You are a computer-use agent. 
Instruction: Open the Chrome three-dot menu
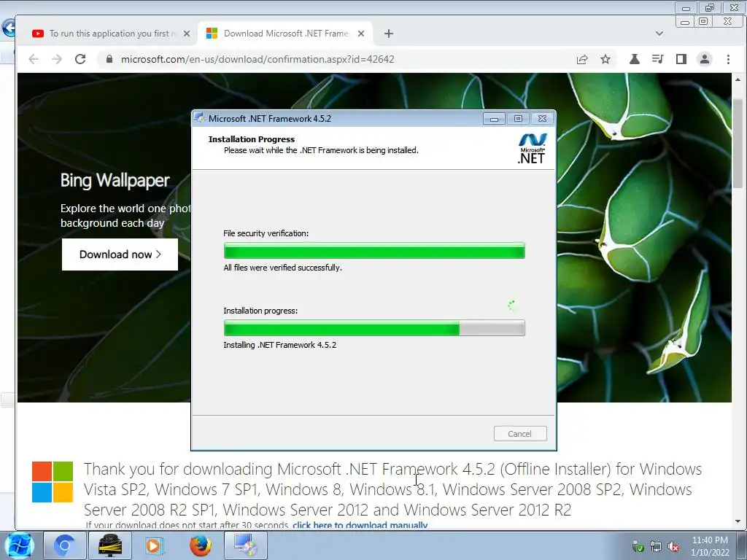728,59
